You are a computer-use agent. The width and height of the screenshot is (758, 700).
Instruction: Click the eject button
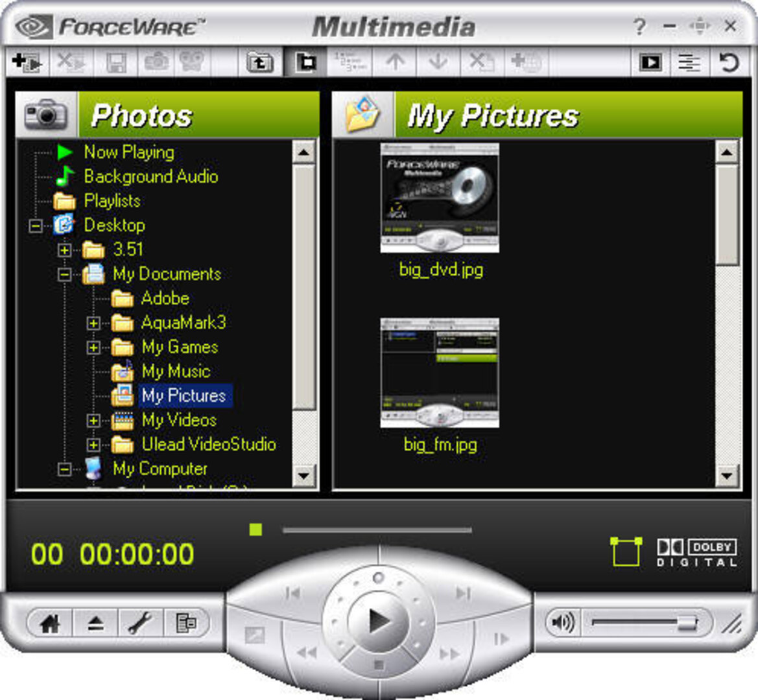click(x=96, y=623)
